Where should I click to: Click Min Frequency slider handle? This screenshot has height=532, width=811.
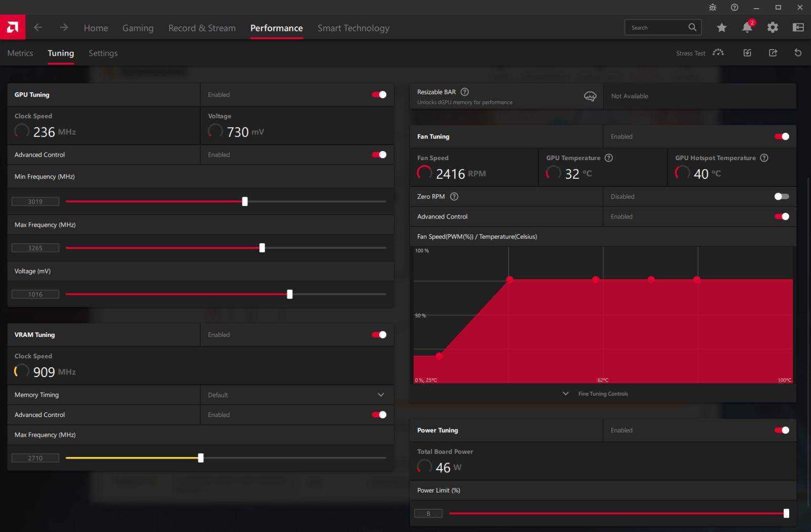(245, 202)
